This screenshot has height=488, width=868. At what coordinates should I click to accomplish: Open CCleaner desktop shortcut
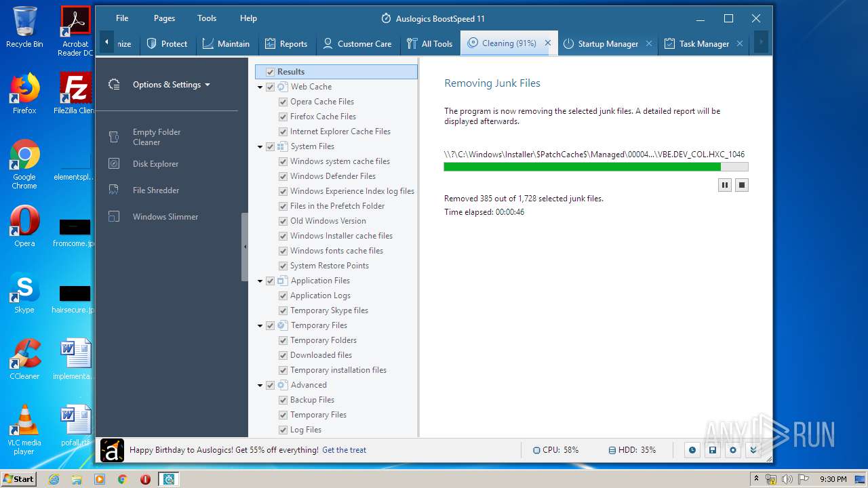point(24,359)
